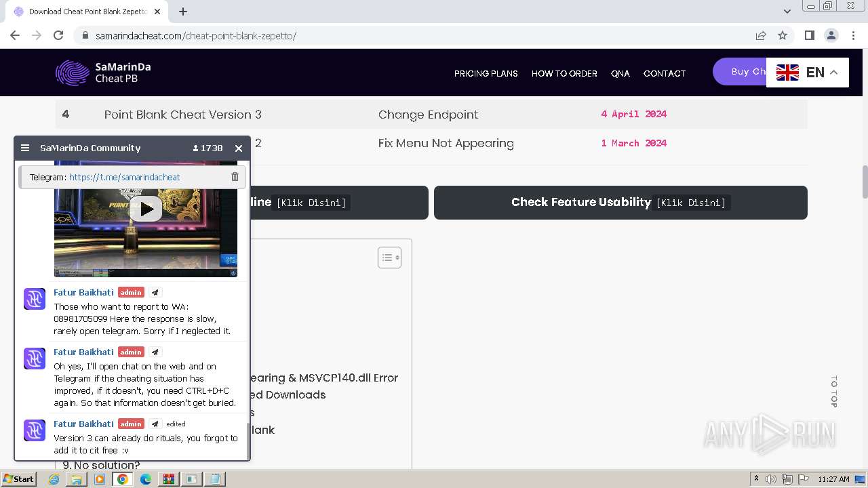The image size is (868, 488).
Task: Toggle the table of contents list
Action: pos(389,258)
